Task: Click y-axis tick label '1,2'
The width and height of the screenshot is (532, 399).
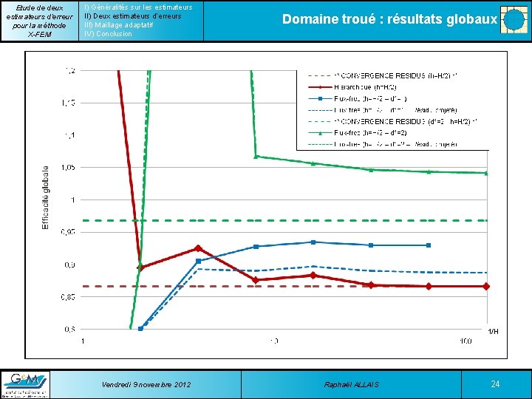Action: point(70,71)
